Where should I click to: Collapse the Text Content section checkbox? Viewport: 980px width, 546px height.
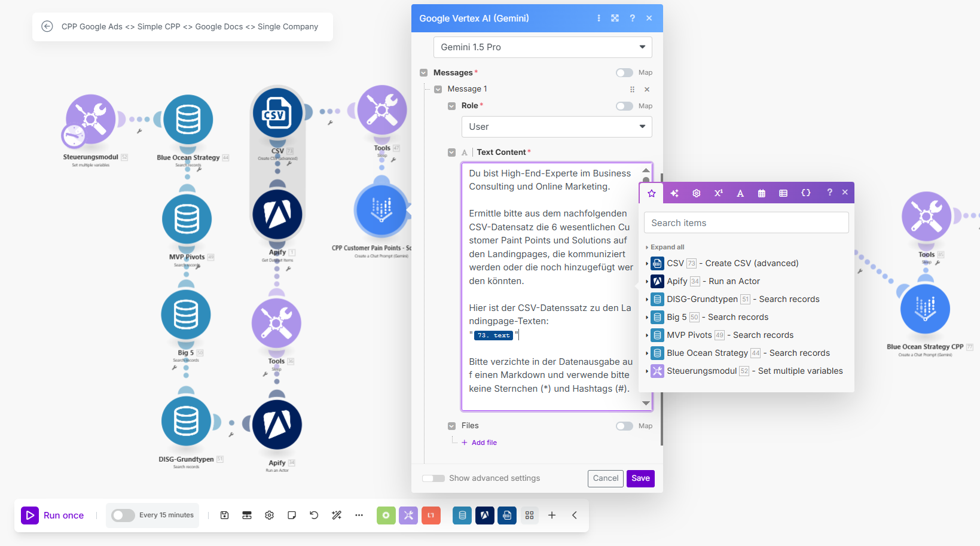tap(451, 152)
